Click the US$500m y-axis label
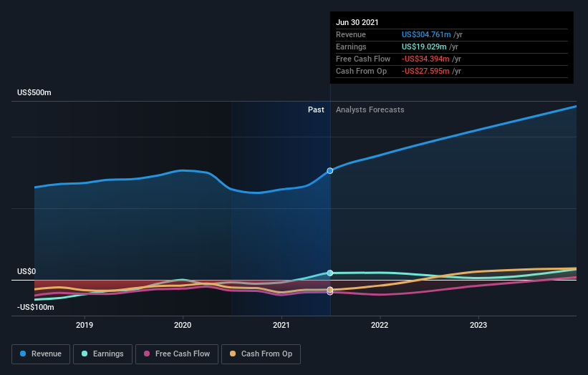 [34, 92]
